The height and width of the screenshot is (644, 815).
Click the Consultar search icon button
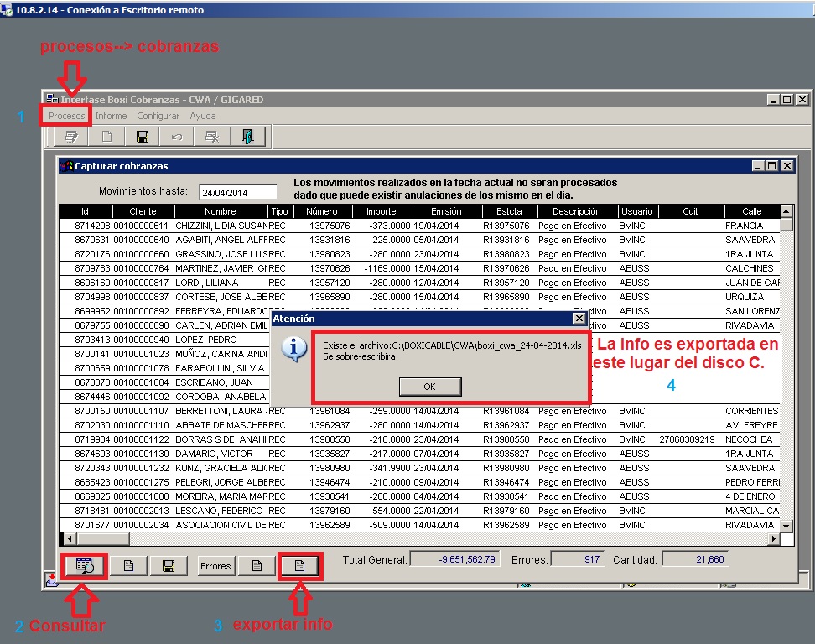87,566
